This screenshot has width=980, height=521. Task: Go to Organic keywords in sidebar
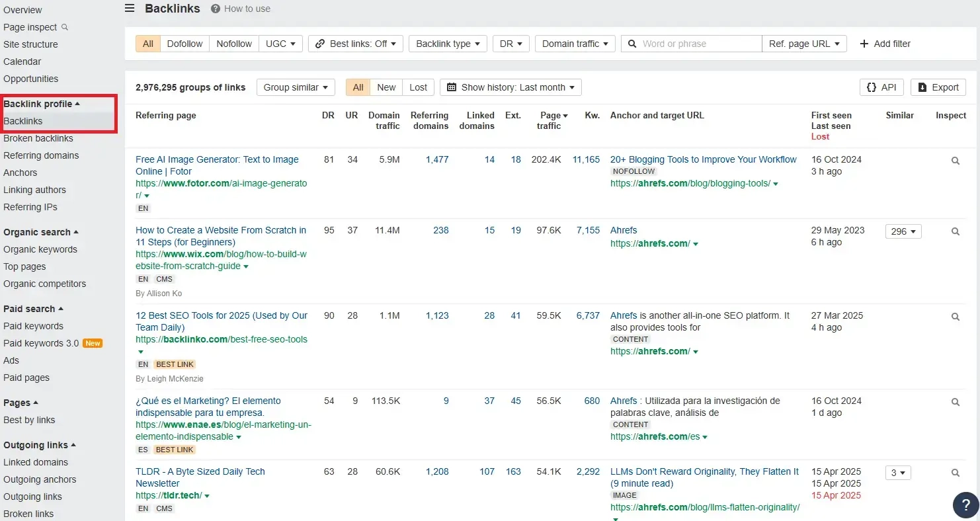coord(40,249)
